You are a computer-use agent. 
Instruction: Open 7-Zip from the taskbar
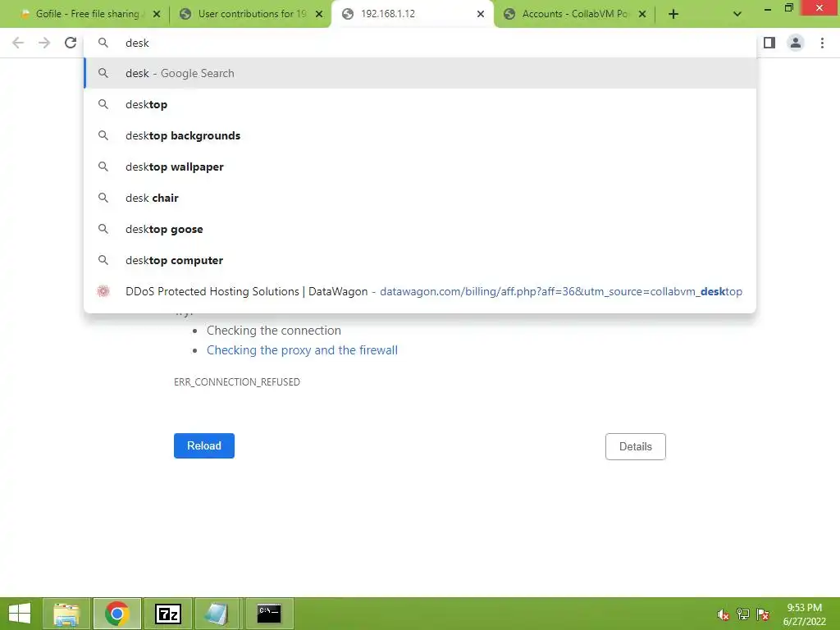coord(167,614)
